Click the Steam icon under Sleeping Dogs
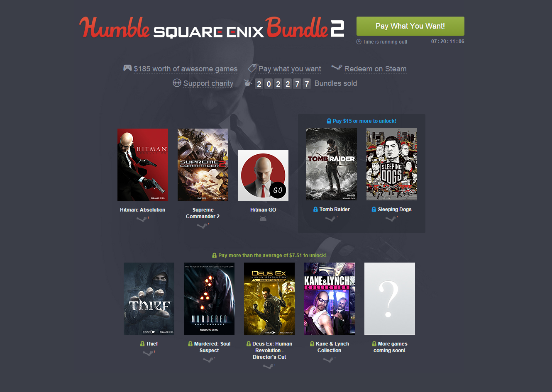This screenshot has height=392, width=552. pyautogui.click(x=391, y=218)
